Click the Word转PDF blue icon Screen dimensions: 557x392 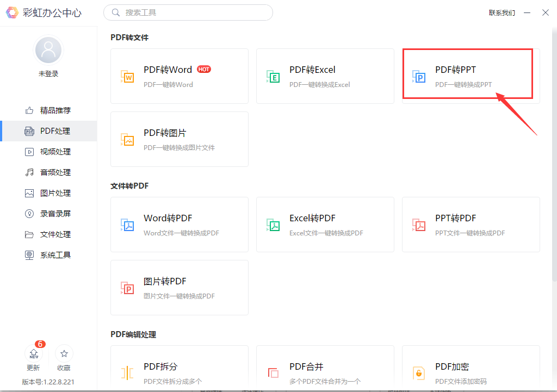pyautogui.click(x=127, y=225)
